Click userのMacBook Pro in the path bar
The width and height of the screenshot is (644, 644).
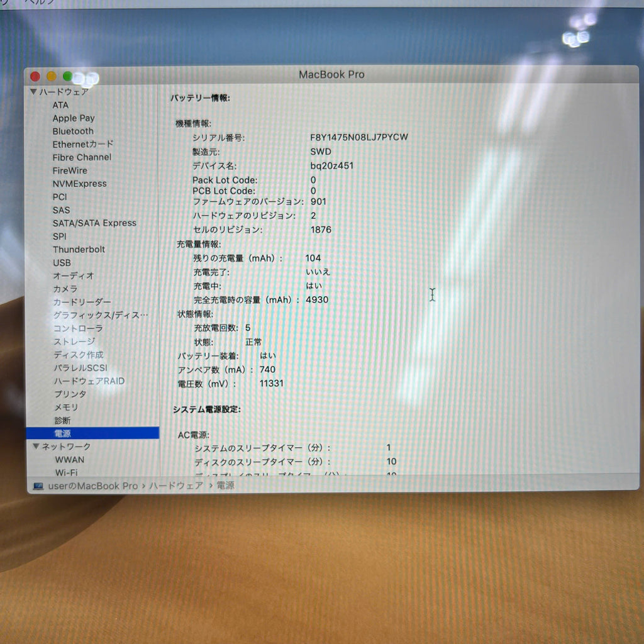(93, 486)
